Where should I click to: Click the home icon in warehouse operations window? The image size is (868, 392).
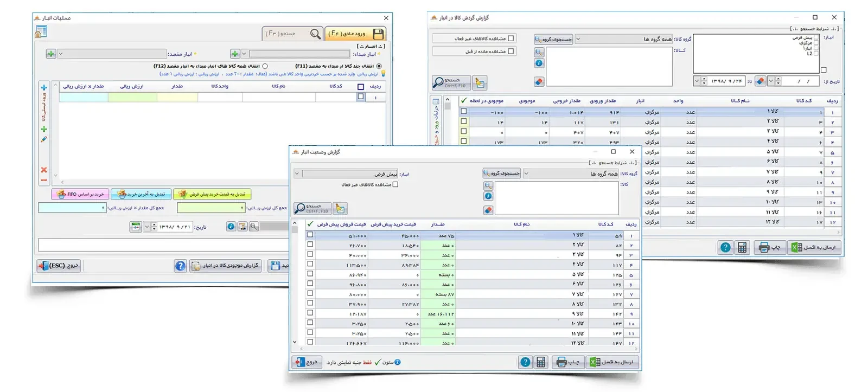click(41, 32)
